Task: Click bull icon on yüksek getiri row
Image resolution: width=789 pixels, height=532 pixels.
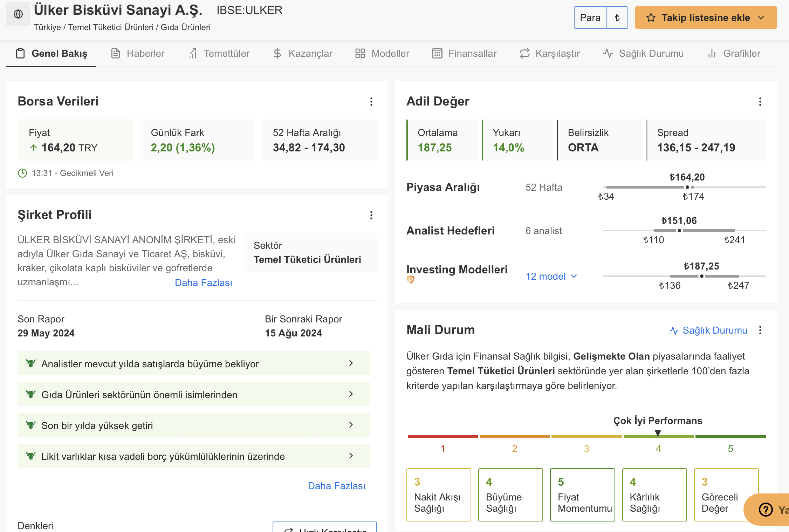Action: click(31, 425)
